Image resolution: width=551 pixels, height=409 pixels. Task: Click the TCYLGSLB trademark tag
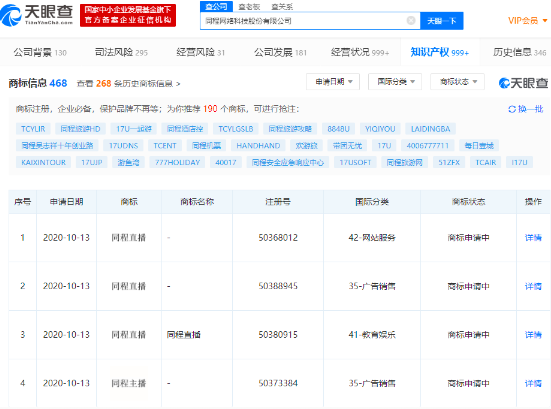(x=236, y=129)
